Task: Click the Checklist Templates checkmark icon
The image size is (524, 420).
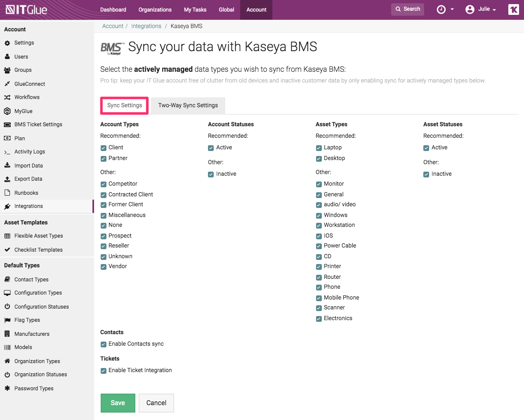Action: pos(7,250)
